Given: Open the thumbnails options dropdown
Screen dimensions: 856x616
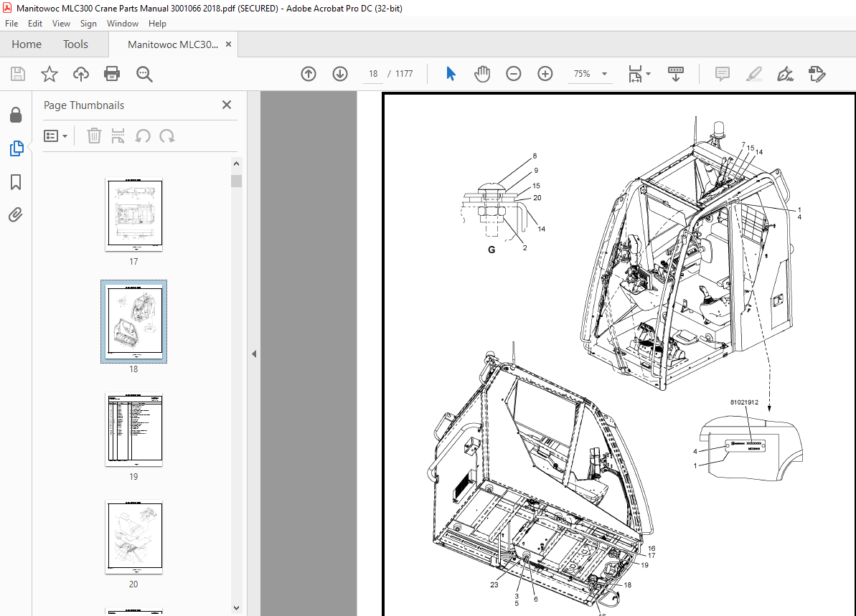Looking at the screenshot, I should click(x=56, y=136).
